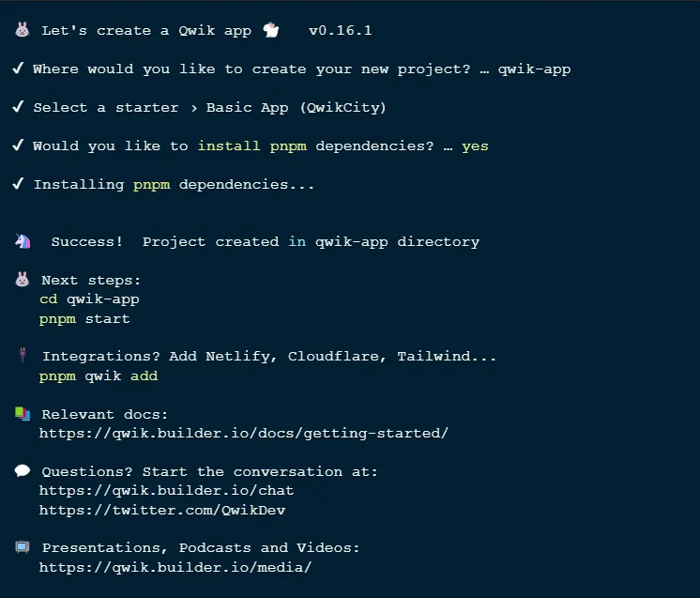Image resolution: width=700 pixels, height=598 pixels.
Task: Click the "pnpm qwik add" command
Action: tap(99, 376)
